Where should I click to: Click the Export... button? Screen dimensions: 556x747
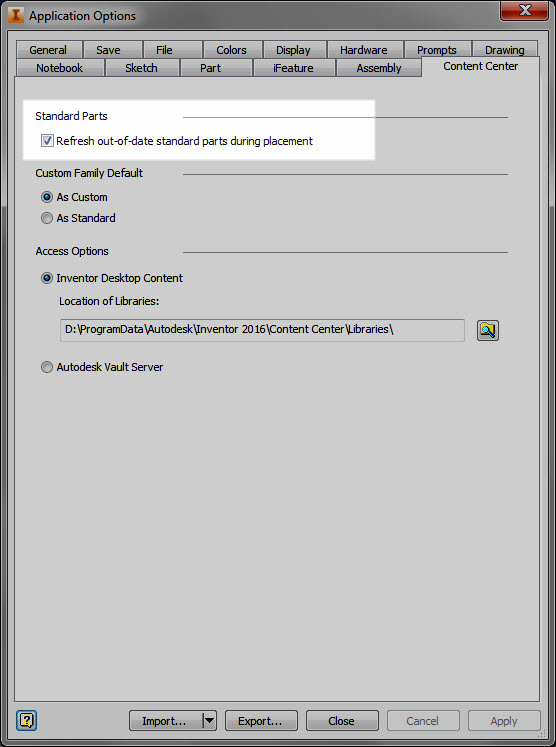click(x=261, y=720)
